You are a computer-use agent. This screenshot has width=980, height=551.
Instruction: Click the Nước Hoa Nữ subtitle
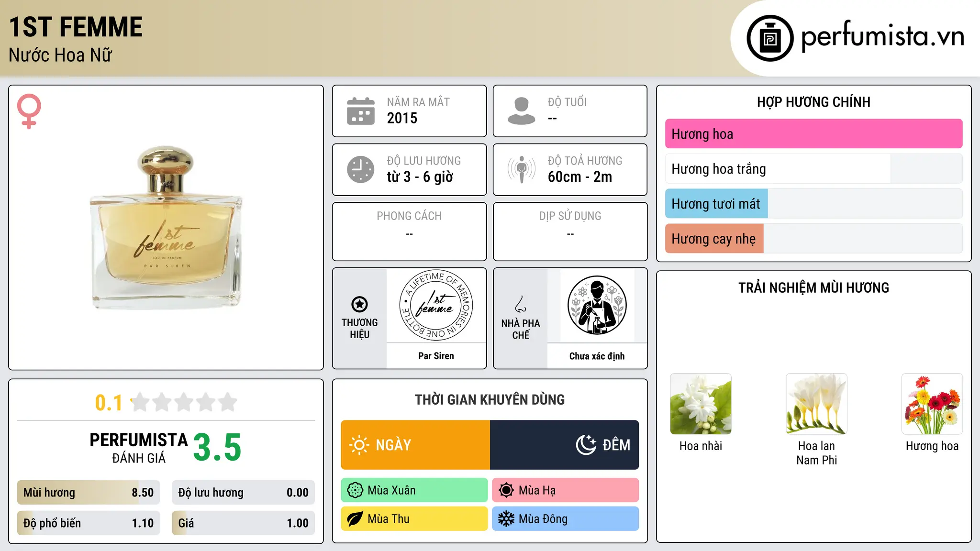[60, 55]
